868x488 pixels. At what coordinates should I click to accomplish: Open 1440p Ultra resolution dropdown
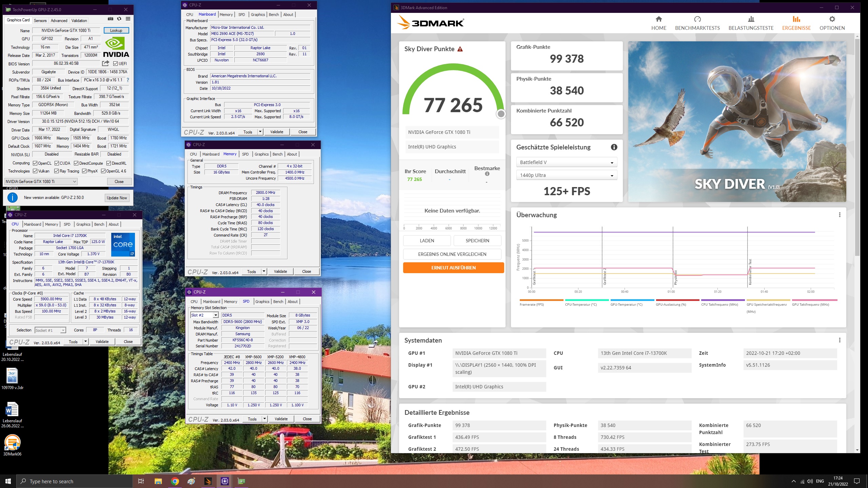click(567, 175)
